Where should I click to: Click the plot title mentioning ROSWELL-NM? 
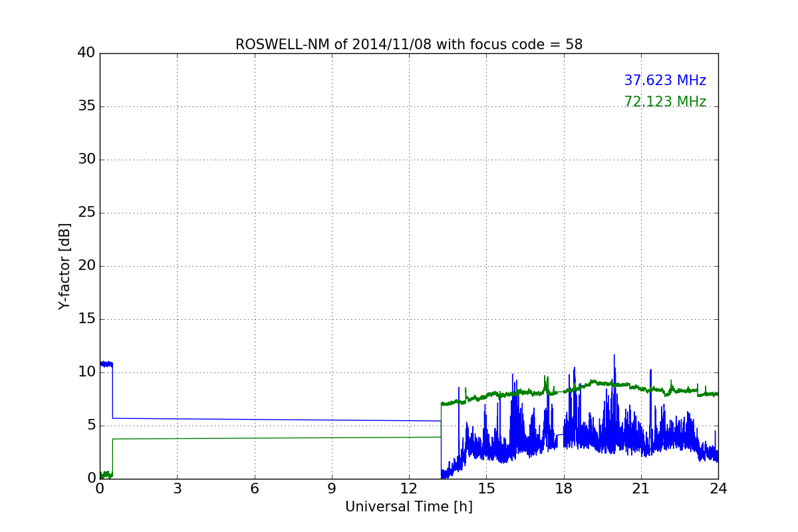pyautogui.click(x=409, y=45)
